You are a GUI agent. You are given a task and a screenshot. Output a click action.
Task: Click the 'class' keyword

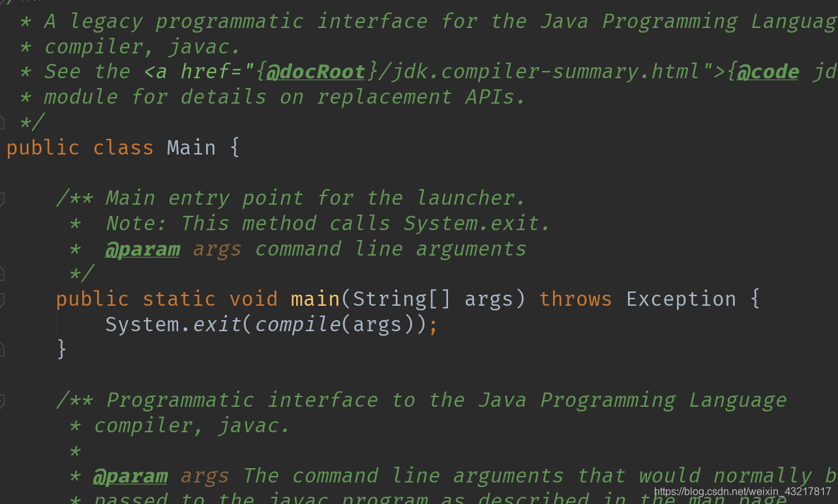click(123, 147)
